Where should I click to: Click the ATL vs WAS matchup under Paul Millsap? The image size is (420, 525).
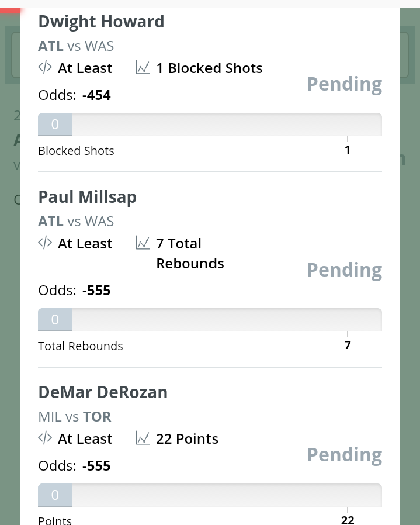pyautogui.click(x=76, y=222)
